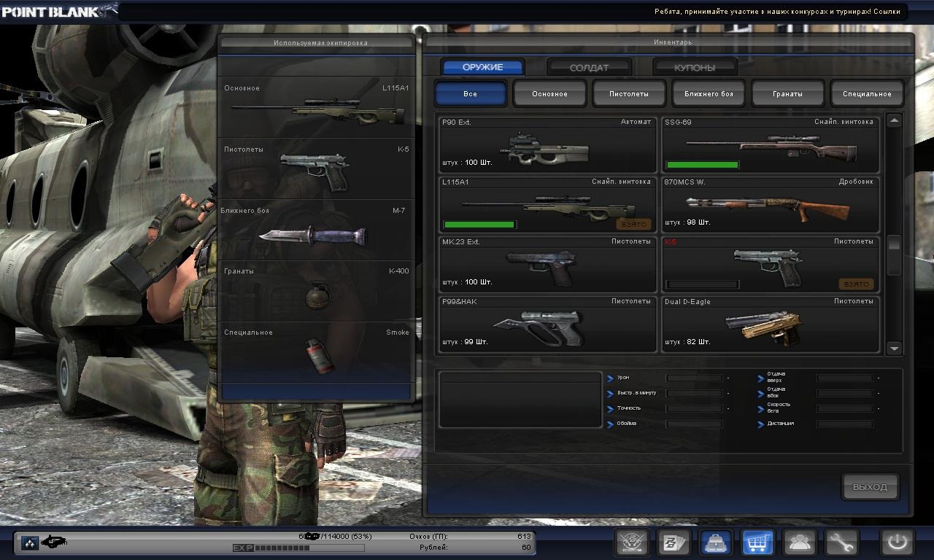934x560 pixels.
Task: Select the equipped K-400 grenade slot
Action: click(317, 291)
